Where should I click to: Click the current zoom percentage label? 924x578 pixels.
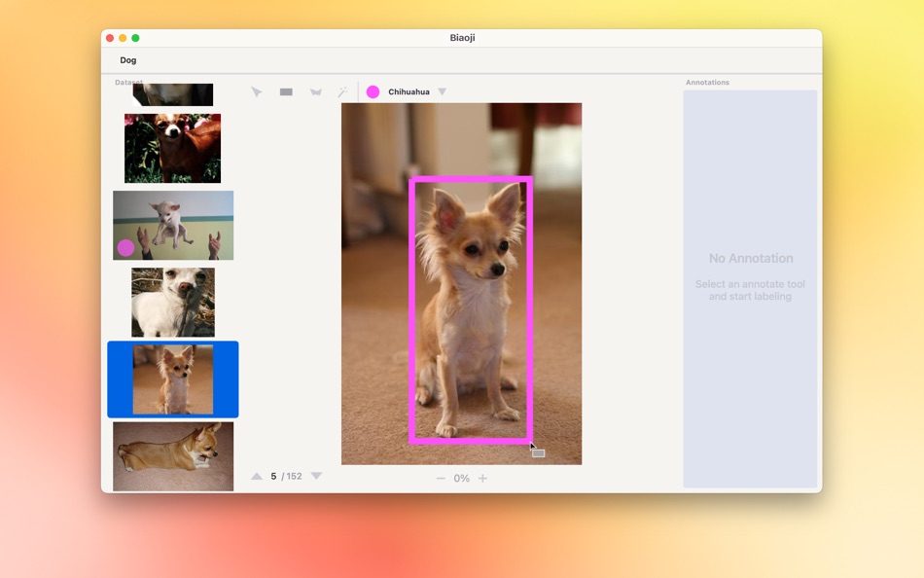pyautogui.click(x=460, y=478)
